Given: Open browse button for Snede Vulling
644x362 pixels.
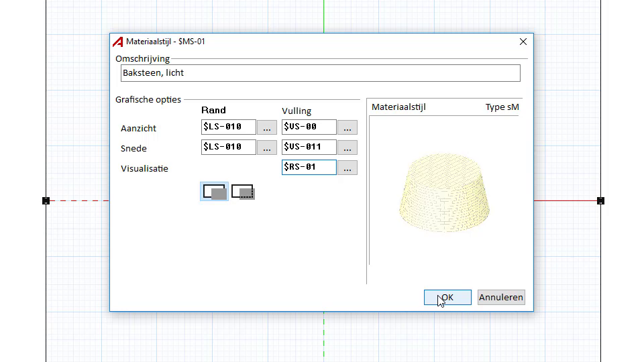Looking at the screenshot, I should click(x=347, y=147).
